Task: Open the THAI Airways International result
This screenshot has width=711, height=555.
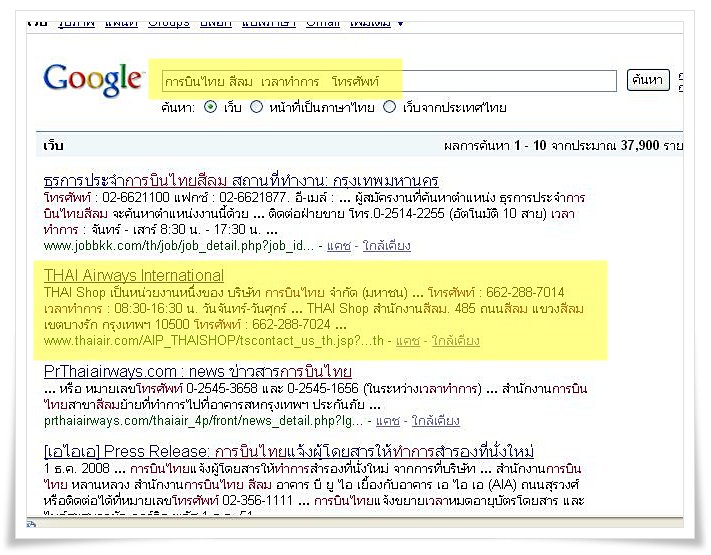Action: 134,275
